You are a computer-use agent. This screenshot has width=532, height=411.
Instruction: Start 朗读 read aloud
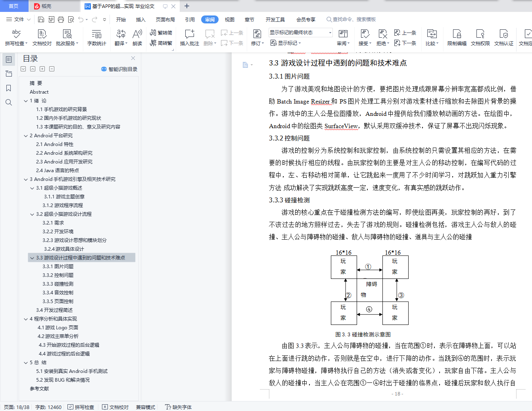pos(137,37)
